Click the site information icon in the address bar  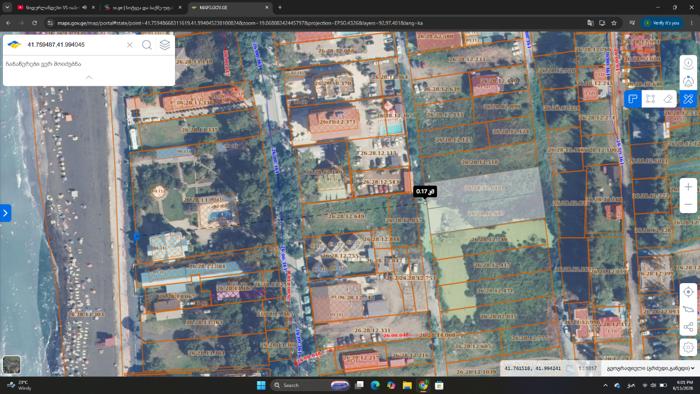50,23
